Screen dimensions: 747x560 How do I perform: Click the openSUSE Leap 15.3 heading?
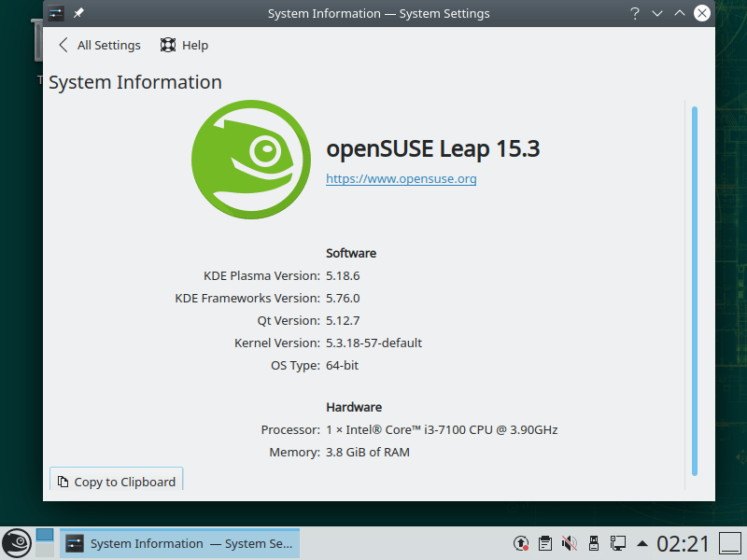[x=432, y=148]
